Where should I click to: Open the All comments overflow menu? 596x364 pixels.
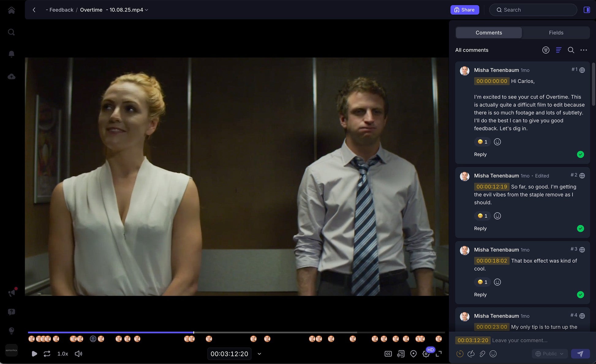coord(584,50)
